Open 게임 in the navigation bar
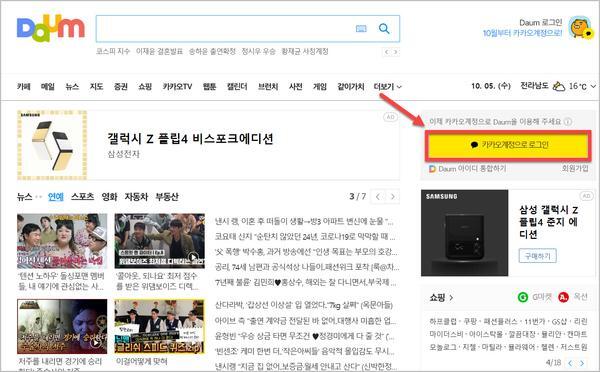This screenshot has height=372, width=600. point(320,87)
